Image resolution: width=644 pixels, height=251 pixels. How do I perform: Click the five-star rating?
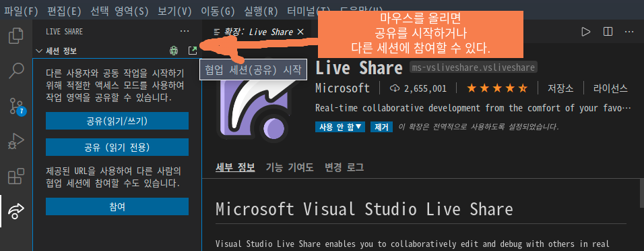[x=497, y=88]
